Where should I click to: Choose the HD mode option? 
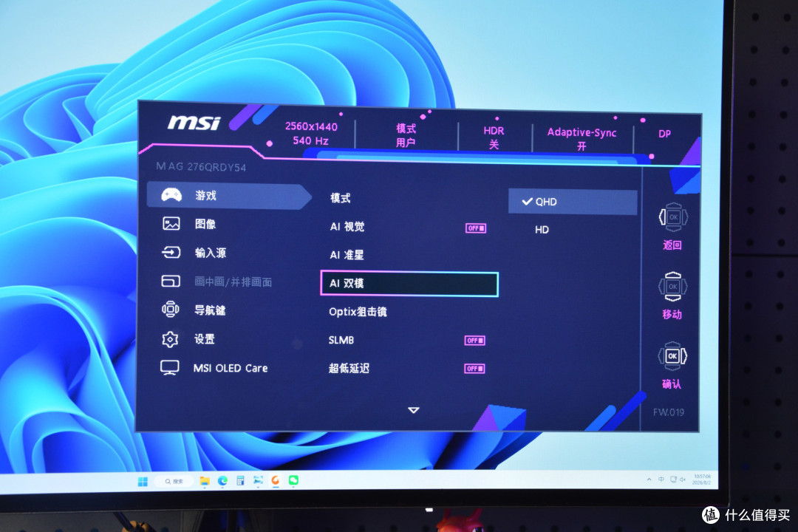point(542,230)
